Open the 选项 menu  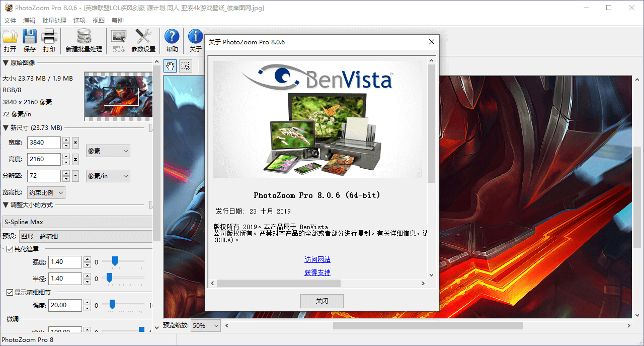click(x=79, y=21)
